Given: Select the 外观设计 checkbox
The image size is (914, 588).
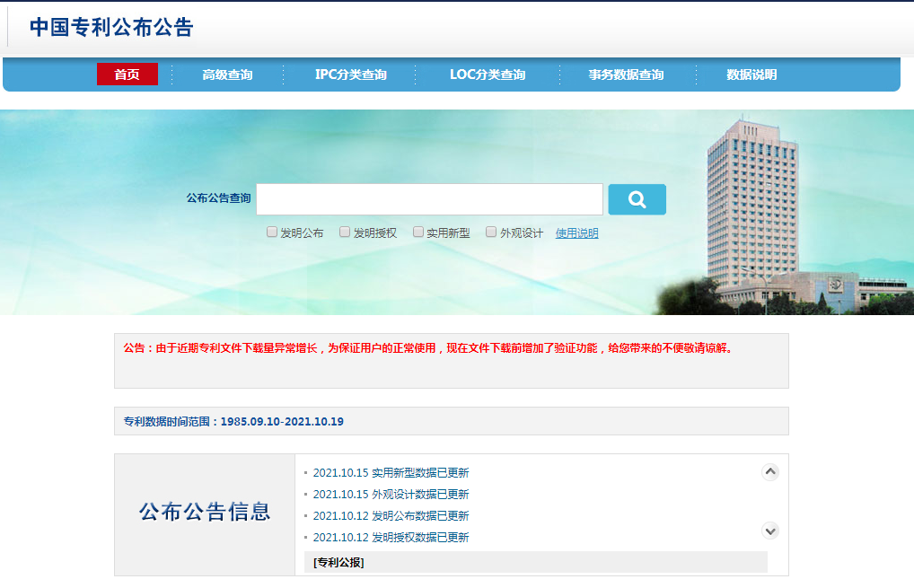Looking at the screenshot, I should pyautogui.click(x=491, y=232).
